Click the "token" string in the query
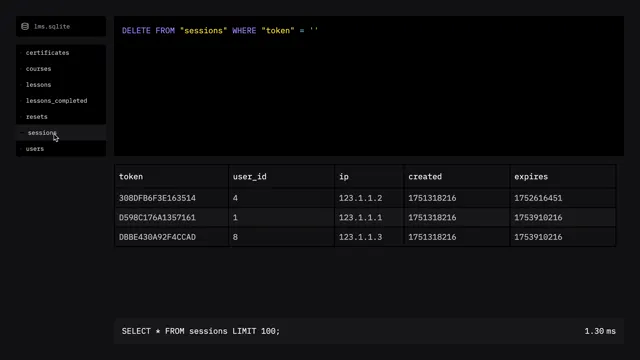The width and height of the screenshot is (640, 360). [278, 31]
